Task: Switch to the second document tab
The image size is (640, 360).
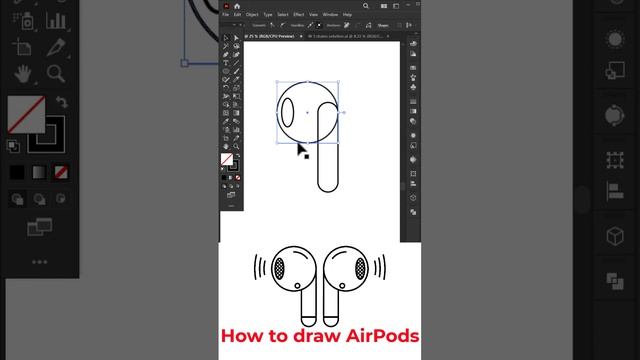Action: pyautogui.click(x=346, y=36)
